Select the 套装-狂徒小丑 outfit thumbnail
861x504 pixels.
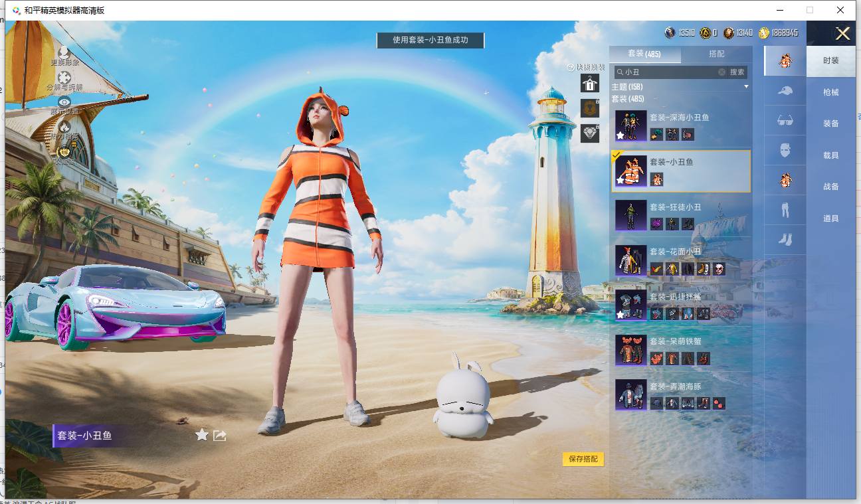pyautogui.click(x=630, y=215)
